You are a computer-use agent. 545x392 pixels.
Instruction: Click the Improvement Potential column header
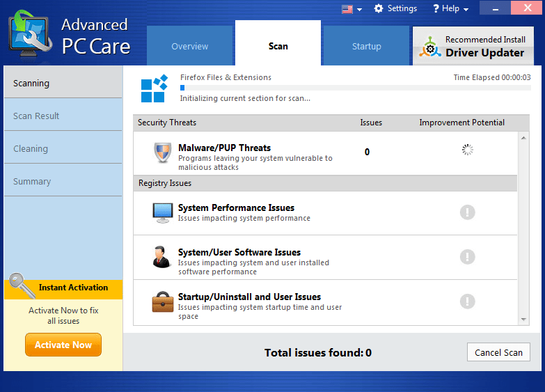[x=461, y=123]
